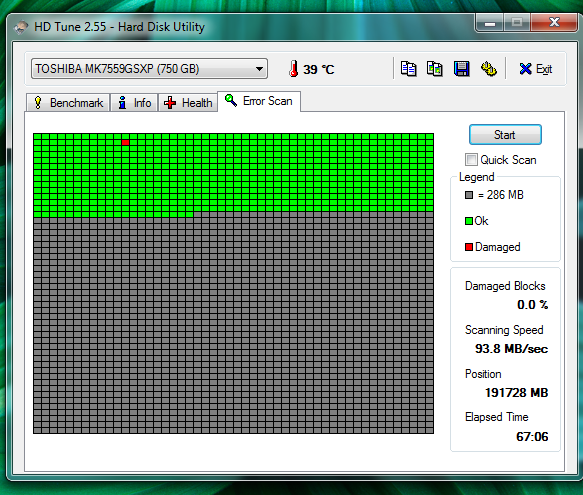Screen dimensions: 583x495
Task: Click the blue X Exit icon
Action: point(525,69)
